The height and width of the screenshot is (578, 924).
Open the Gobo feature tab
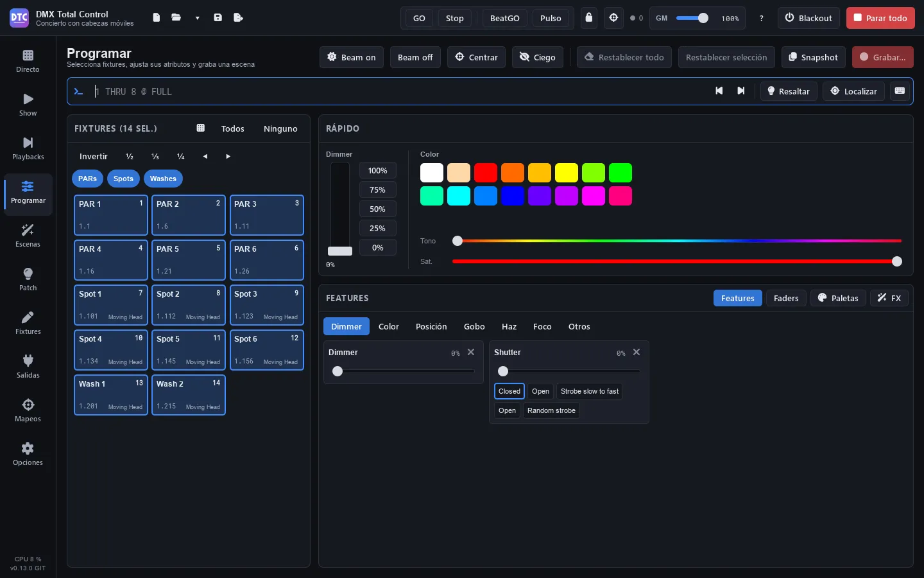coord(474,326)
